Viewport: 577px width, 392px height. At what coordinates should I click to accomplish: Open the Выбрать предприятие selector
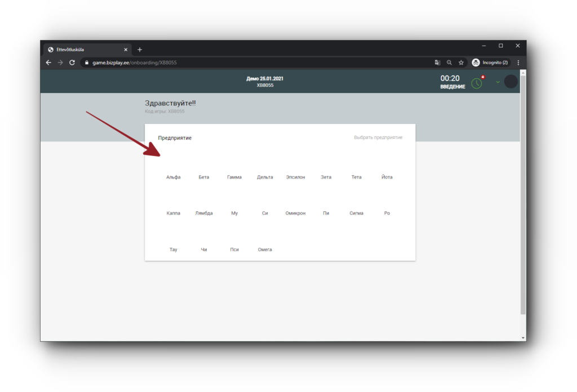click(x=378, y=137)
